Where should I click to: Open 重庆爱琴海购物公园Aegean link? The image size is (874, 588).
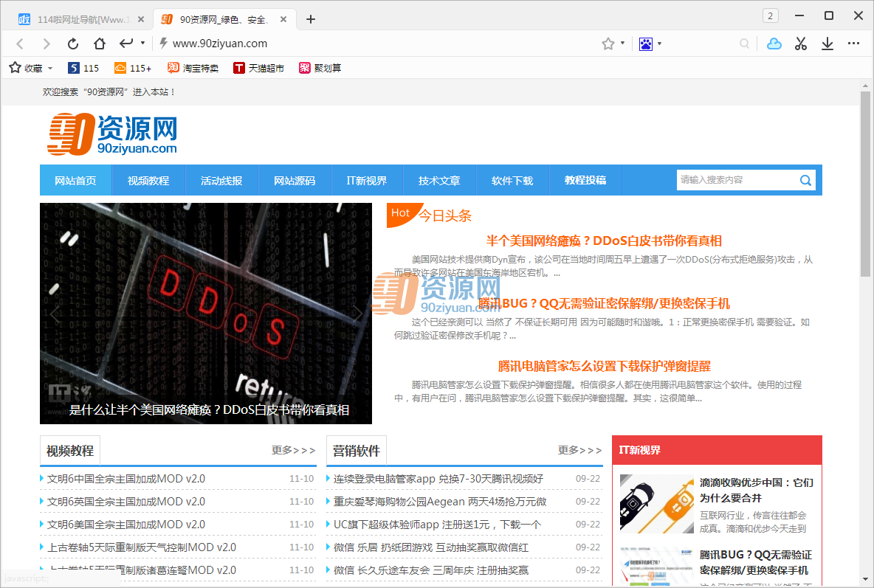(440, 502)
